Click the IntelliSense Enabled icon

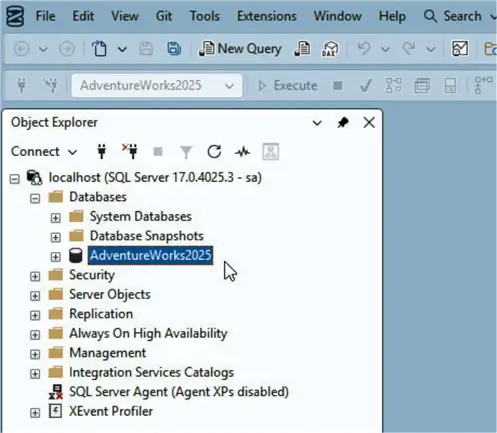[450, 86]
